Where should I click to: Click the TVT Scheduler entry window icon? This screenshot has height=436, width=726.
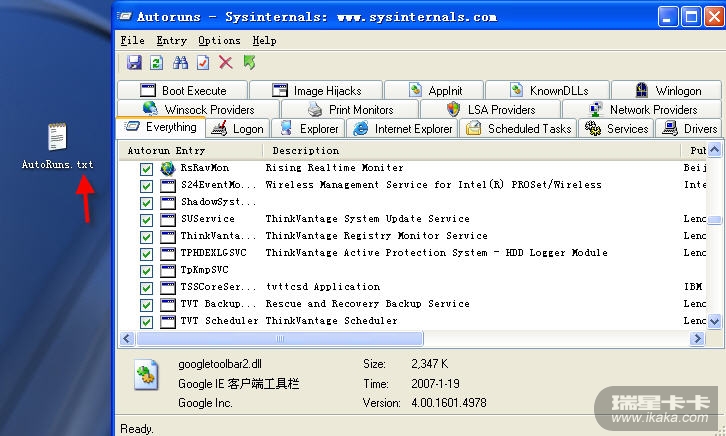coord(168,322)
